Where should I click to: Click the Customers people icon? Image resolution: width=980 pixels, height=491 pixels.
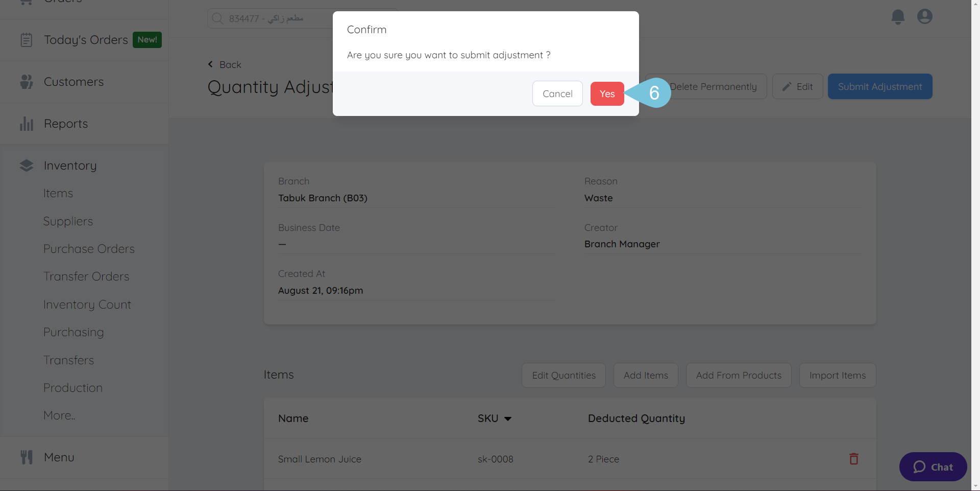pyautogui.click(x=27, y=82)
